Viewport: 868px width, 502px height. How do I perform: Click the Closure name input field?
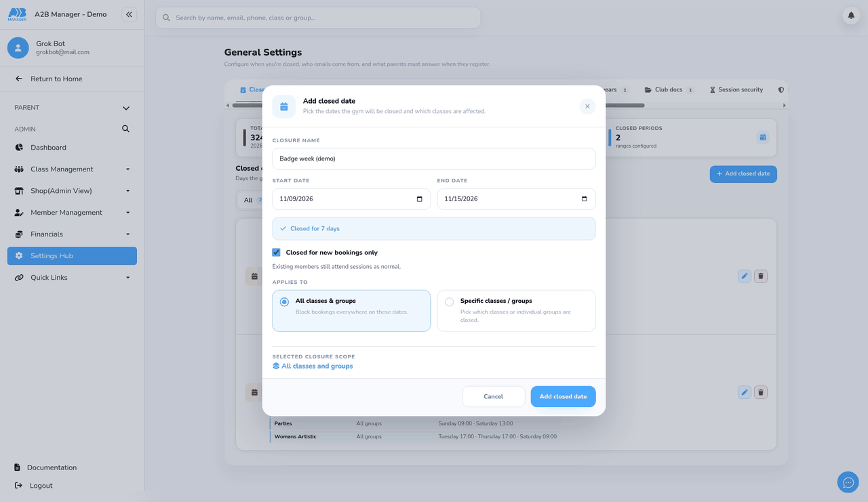[x=434, y=159]
